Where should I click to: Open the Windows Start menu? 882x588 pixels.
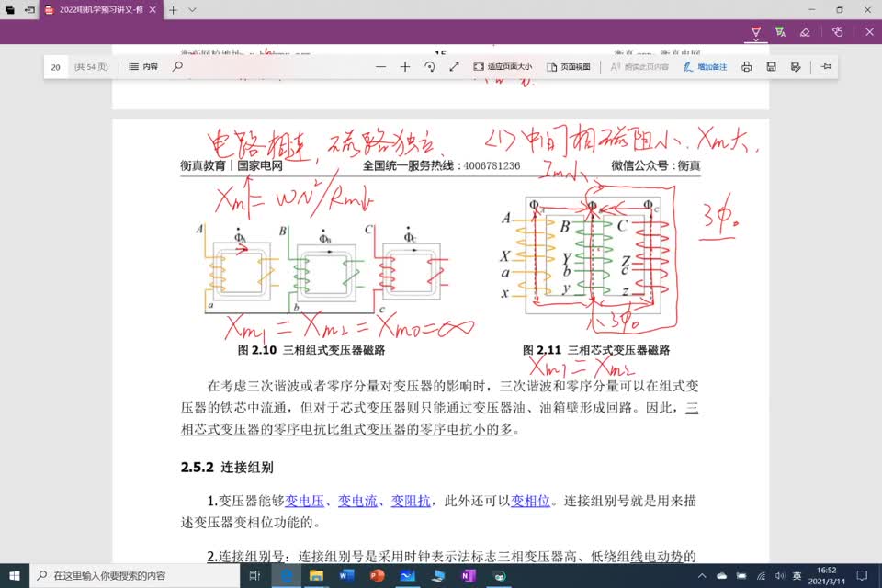[15, 576]
